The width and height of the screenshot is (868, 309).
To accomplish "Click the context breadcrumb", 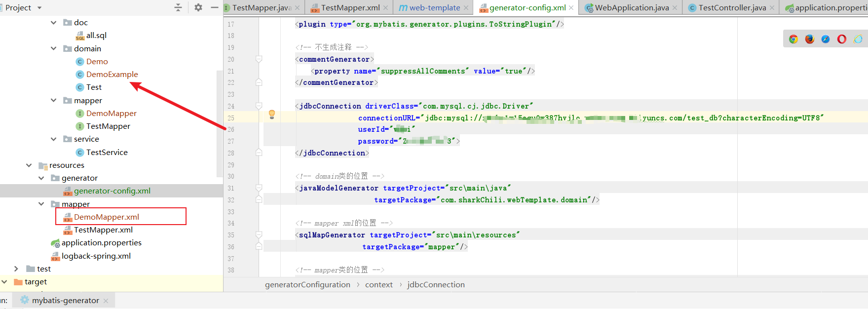I will [378, 285].
